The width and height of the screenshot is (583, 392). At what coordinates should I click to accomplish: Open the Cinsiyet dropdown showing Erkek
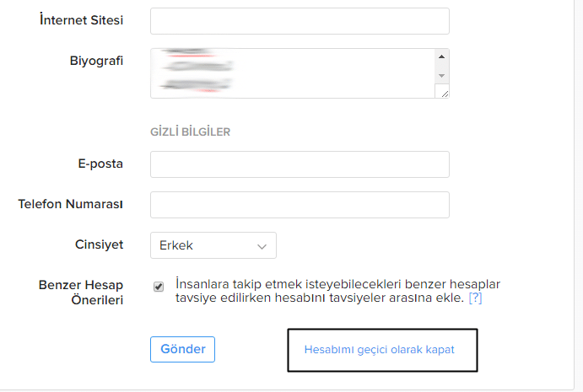[213, 245]
